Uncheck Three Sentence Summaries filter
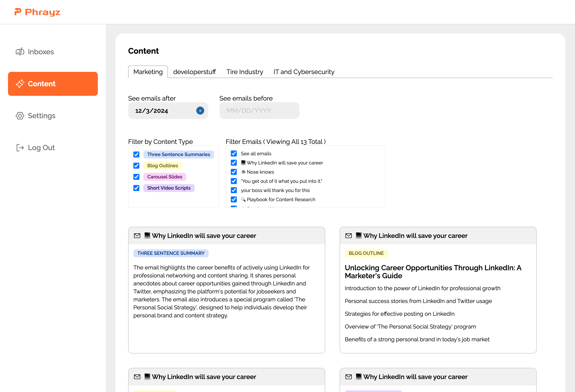Image resolution: width=575 pixels, height=392 pixels. point(136,154)
